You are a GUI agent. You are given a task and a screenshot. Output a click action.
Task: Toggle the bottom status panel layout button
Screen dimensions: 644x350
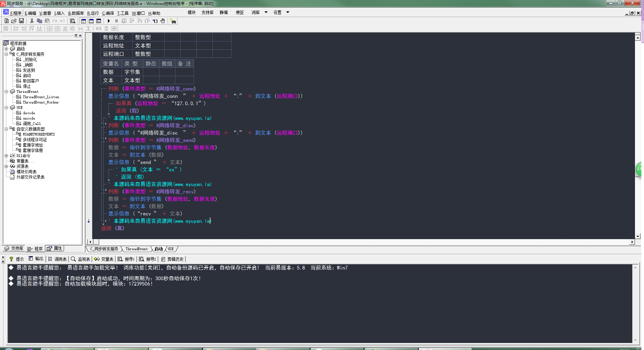(x=91, y=21)
